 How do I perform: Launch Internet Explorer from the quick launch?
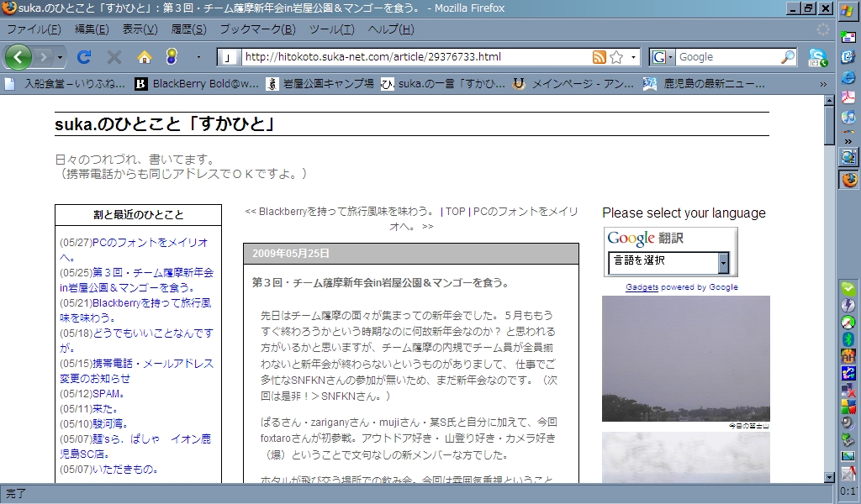point(848,77)
